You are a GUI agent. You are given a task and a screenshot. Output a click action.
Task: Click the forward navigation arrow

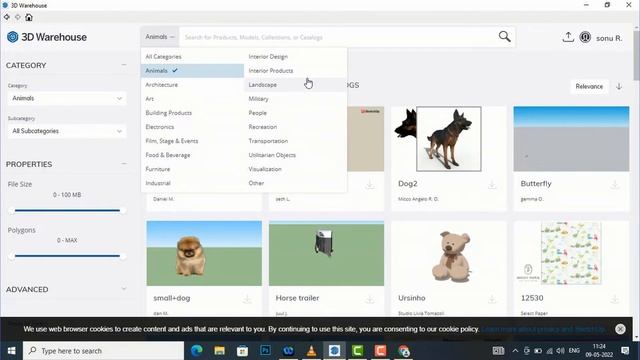pyautogui.click(x=18, y=17)
